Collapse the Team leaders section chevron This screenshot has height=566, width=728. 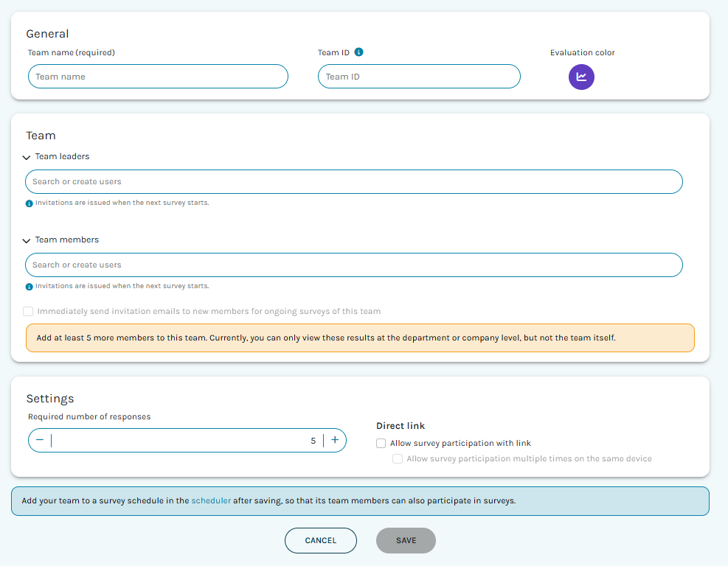point(27,157)
